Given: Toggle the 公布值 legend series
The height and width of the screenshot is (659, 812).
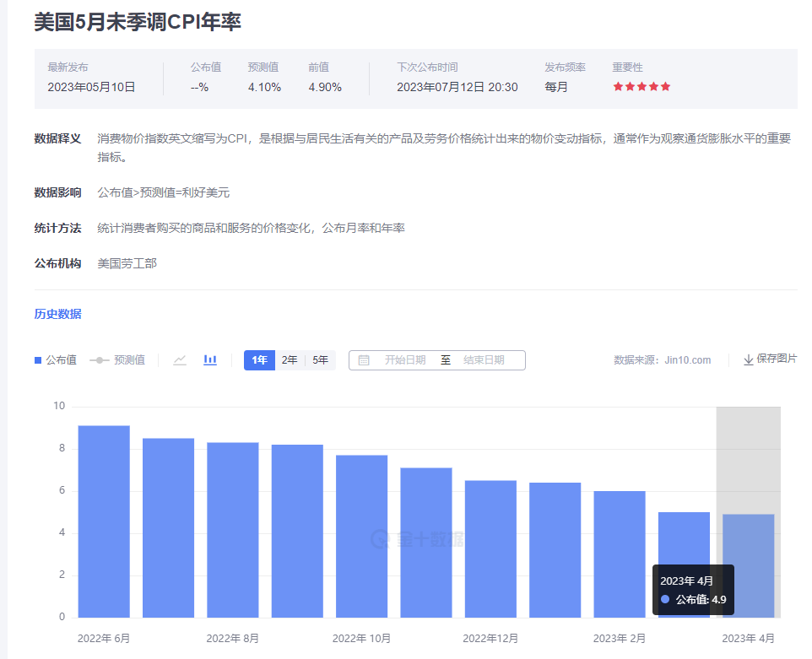Looking at the screenshot, I should (56, 359).
